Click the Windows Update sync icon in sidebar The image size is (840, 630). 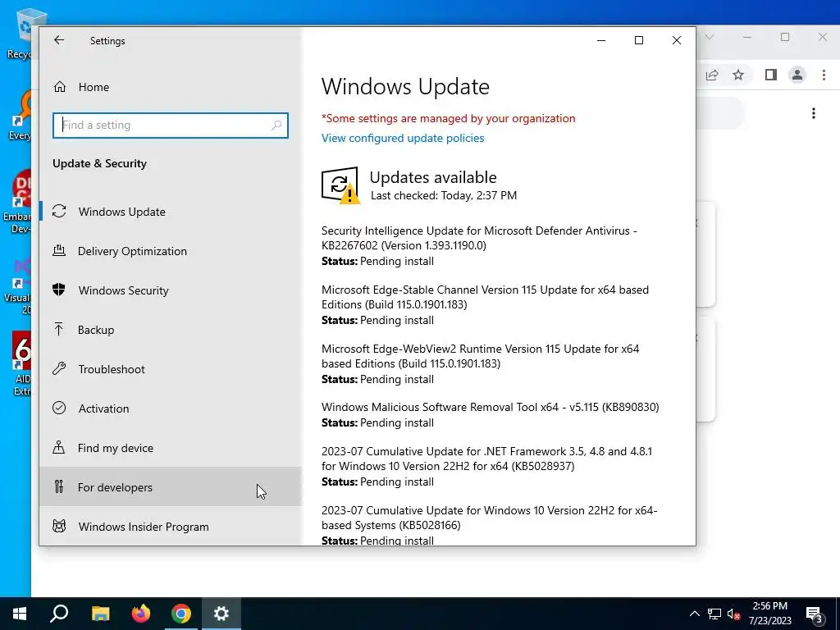tap(59, 211)
